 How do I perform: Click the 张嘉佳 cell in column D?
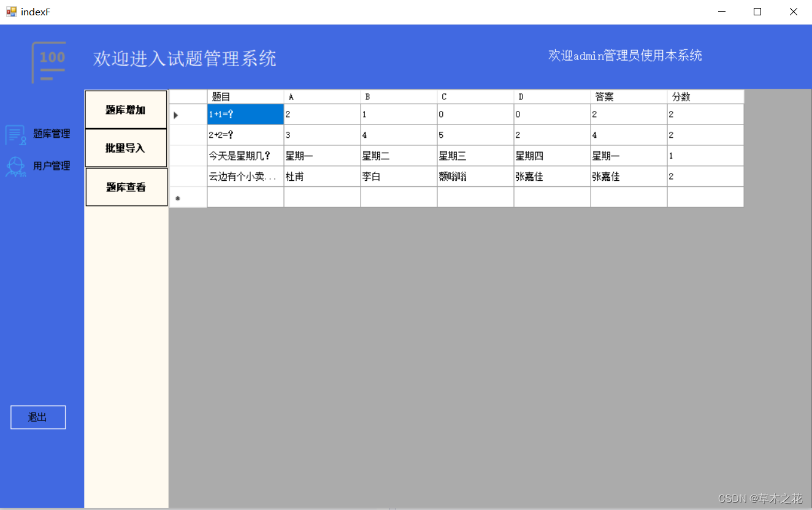[552, 177]
